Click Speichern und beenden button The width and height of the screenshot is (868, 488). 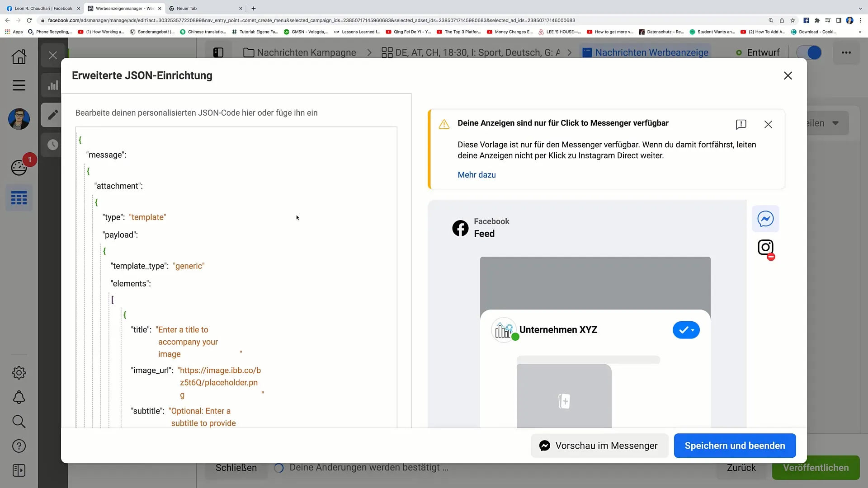735,446
